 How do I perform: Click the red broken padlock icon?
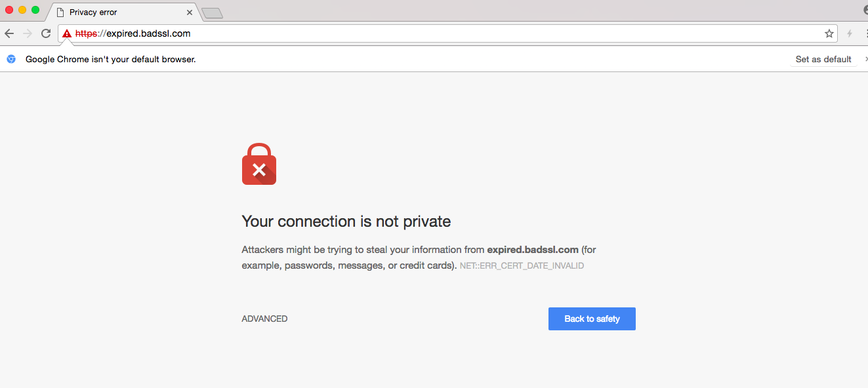(259, 164)
